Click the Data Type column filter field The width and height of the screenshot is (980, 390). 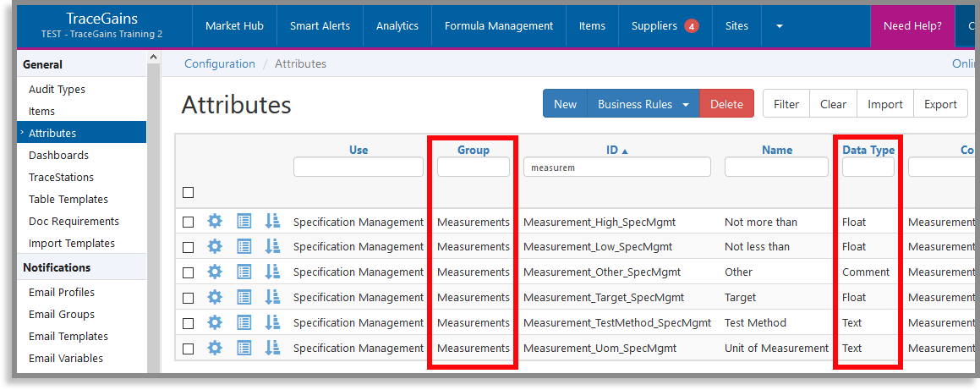point(868,167)
